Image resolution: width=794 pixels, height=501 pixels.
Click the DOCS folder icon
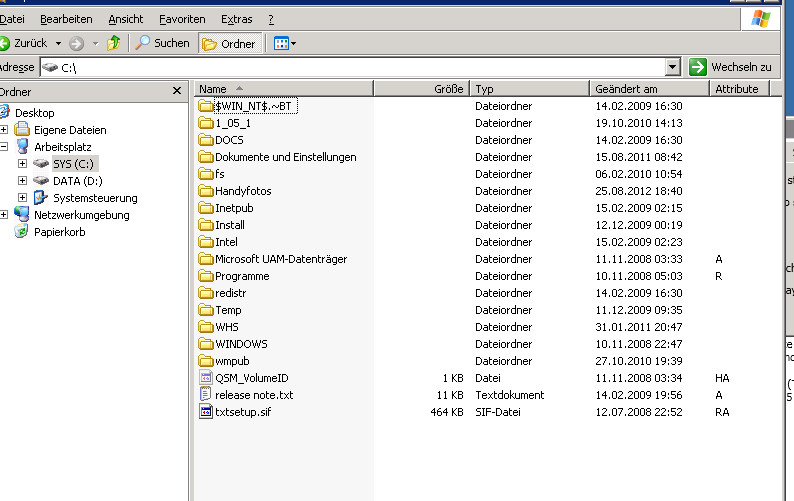click(x=206, y=140)
